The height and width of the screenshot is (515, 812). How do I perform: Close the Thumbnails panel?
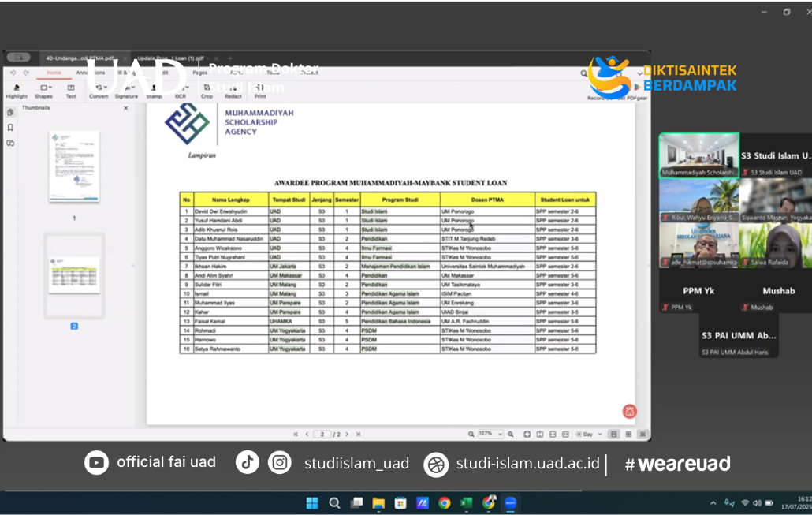[x=126, y=108]
